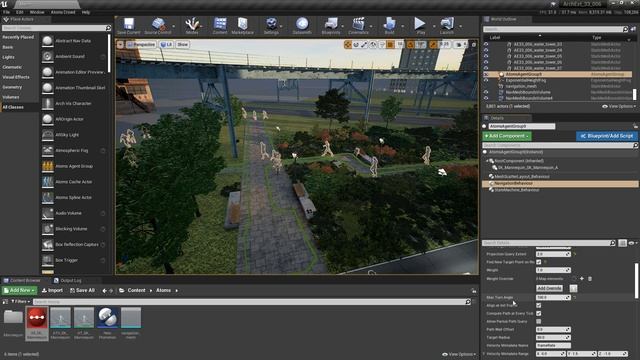Select Atmospheric Fog in Place Actors list
640x360 pixels.
coord(73,151)
